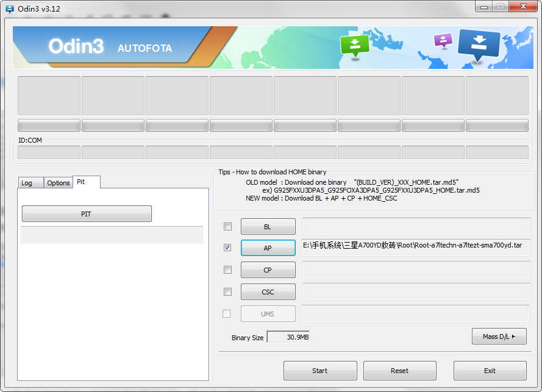Click the BL file path field
This screenshot has height=392, width=542.
(x=416, y=226)
